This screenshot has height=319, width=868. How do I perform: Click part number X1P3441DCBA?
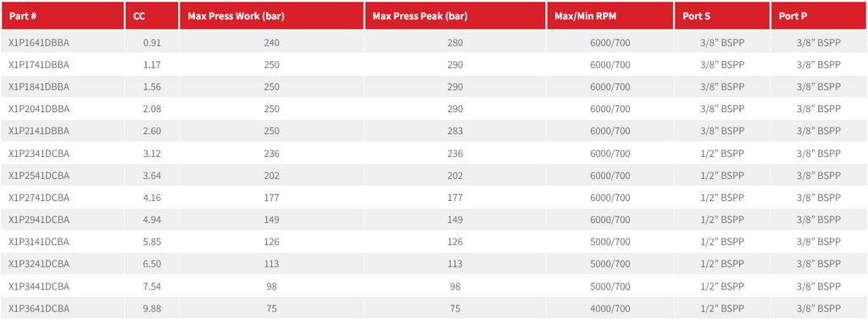[39, 286]
